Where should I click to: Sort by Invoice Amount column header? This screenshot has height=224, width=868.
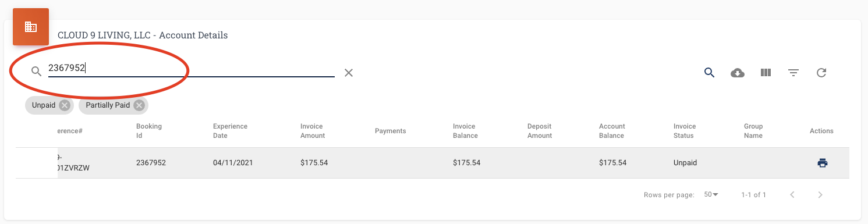[313, 131]
